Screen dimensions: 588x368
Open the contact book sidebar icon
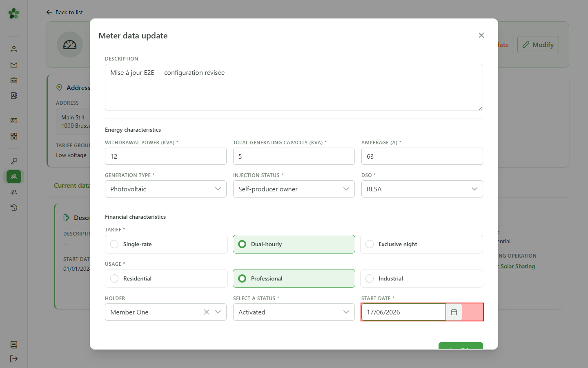(x=14, y=96)
